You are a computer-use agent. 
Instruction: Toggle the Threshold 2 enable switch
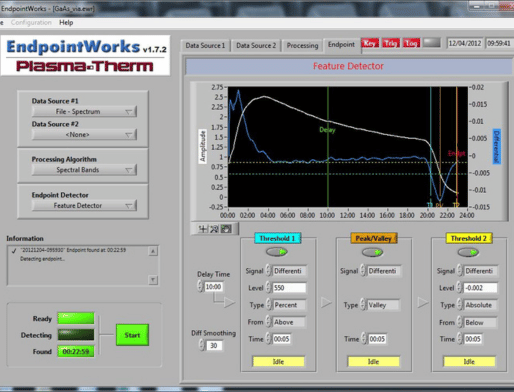pos(468,252)
